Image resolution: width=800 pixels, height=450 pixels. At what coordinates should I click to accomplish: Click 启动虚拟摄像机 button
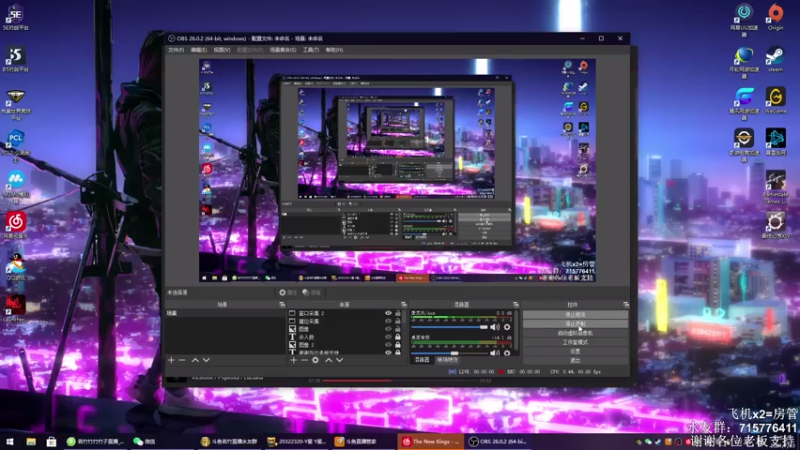576,333
